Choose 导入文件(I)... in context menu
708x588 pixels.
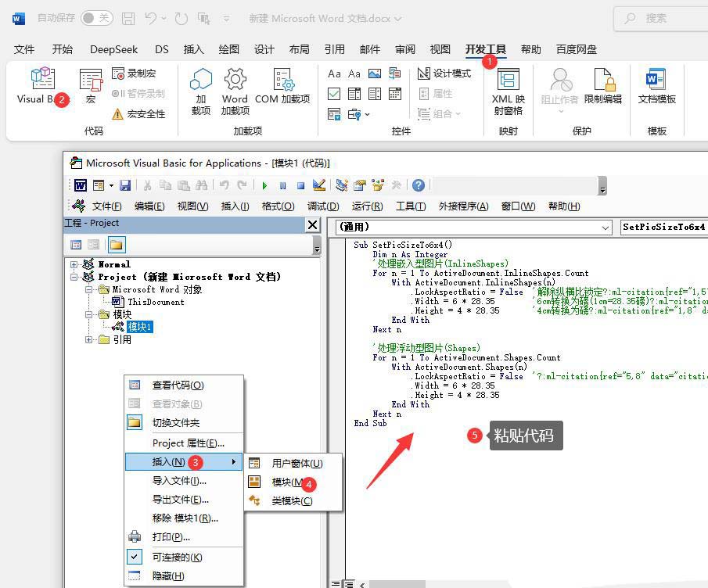[184, 481]
